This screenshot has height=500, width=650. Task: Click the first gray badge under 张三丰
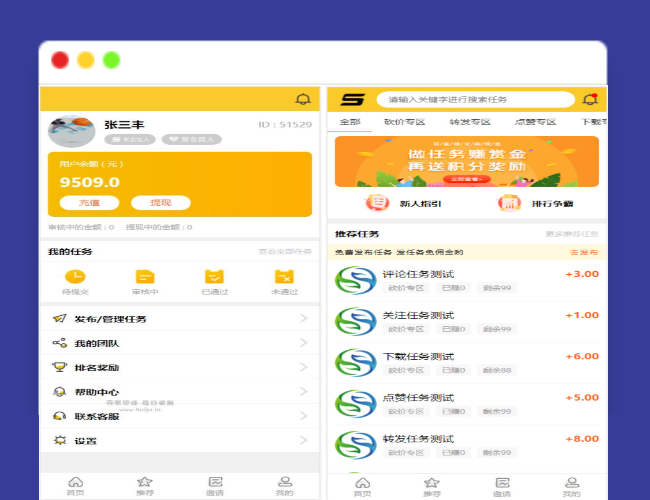click(130, 140)
